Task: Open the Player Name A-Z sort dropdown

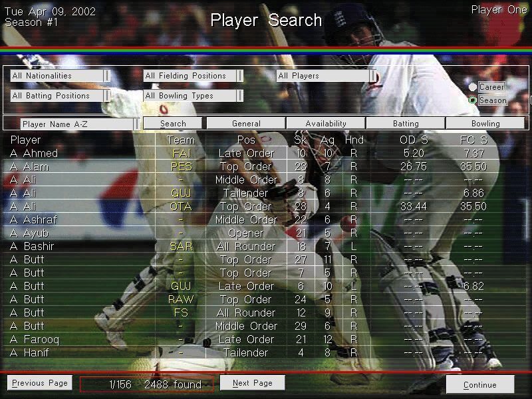Action: coord(80,124)
